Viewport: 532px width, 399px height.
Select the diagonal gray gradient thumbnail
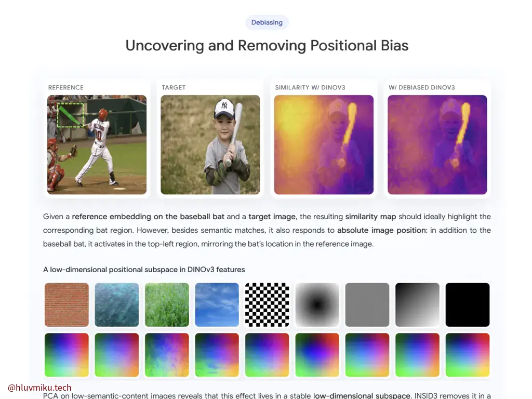click(417, 304)
